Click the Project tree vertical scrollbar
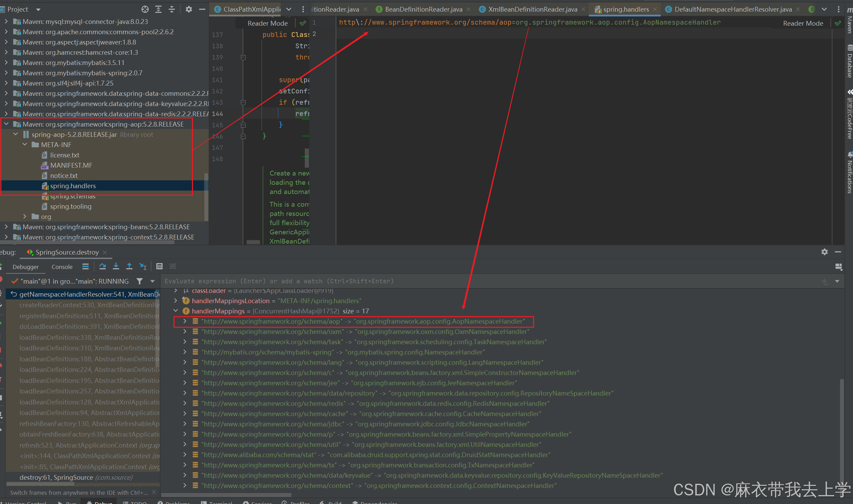The image size is (853, 504). (206, 197)
